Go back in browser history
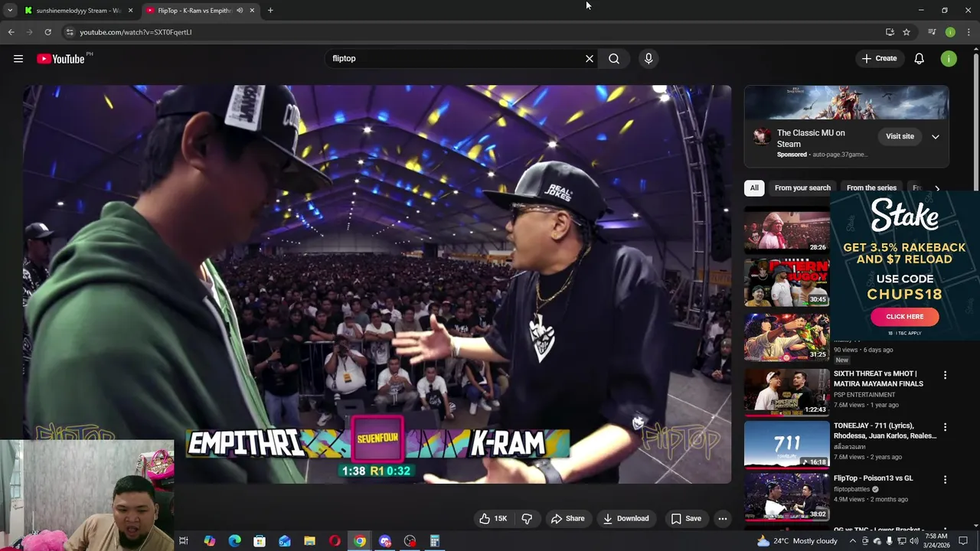This screenshot has height=551, width=980. click(x=11, y=32)
